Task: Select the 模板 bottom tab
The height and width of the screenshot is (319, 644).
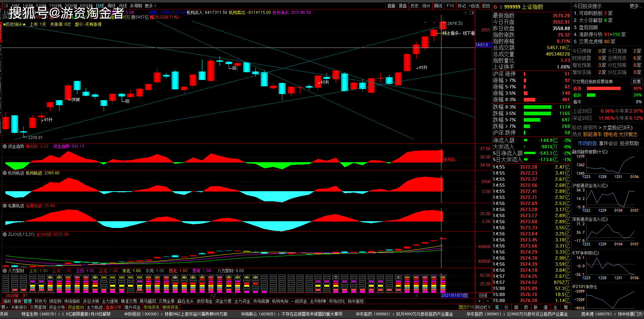Action: click(x=17, y=301)
